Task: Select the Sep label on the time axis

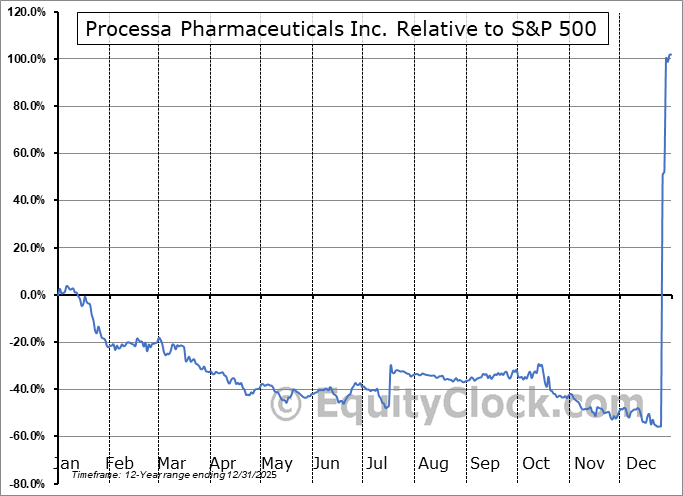Action: (485, 463)
